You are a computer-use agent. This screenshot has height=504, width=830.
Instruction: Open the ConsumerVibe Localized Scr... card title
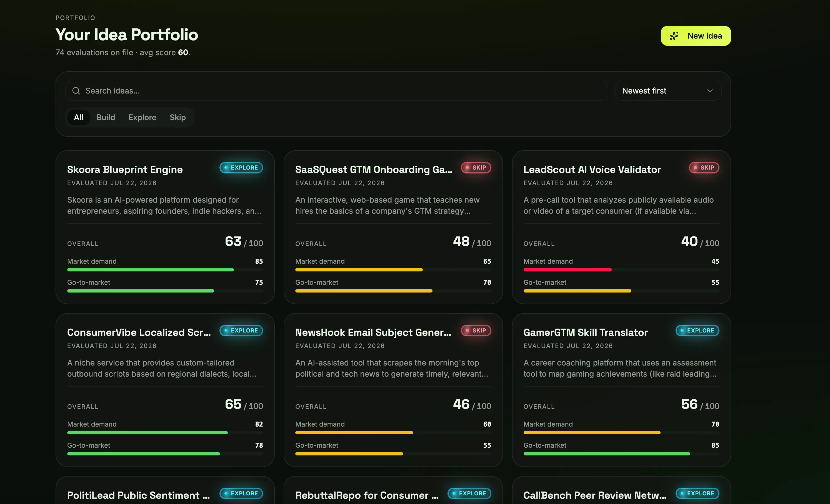(x=139, y=332)
